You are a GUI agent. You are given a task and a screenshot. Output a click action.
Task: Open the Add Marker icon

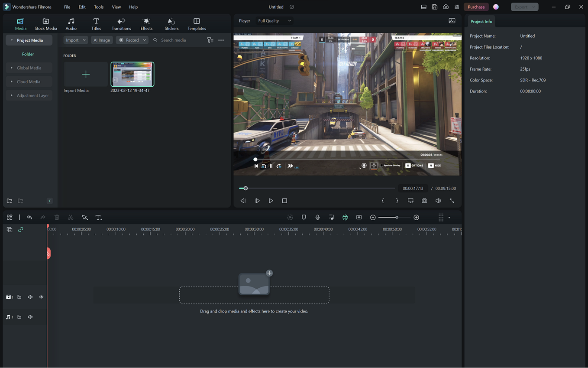[x=304, y=217]
